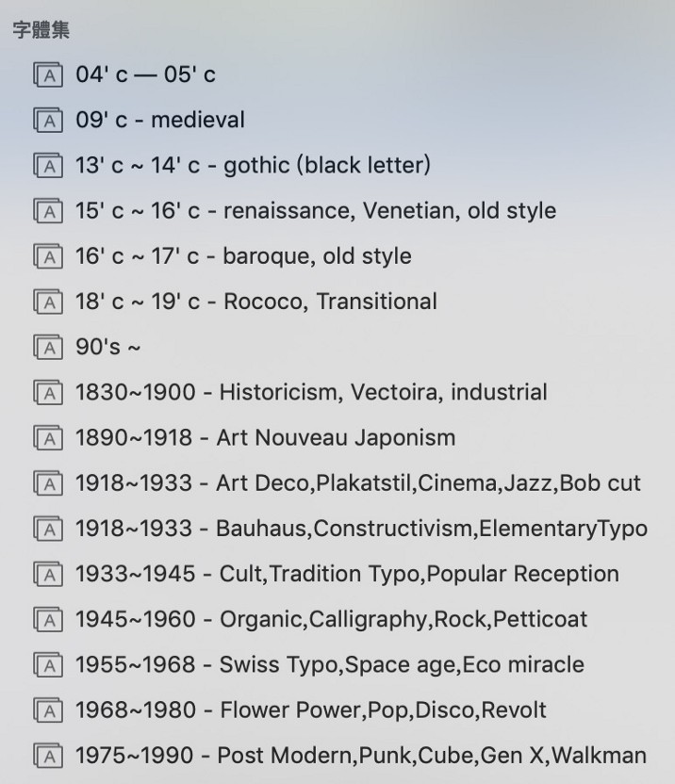This screenshot has width=675, height=784.
Task: Click the icon next to the 1975~1990 Post Modern collection
Action: pyautogui.click(x=48, y=756)
